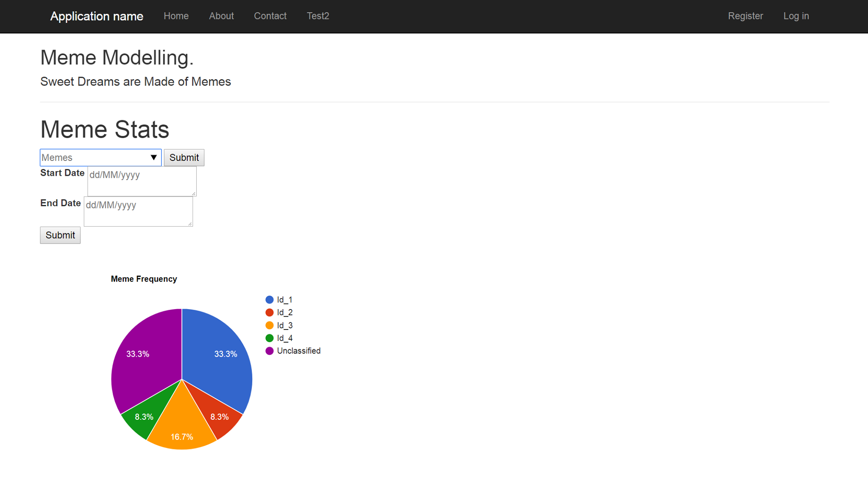Open the Contact nav link

[270, 16]
